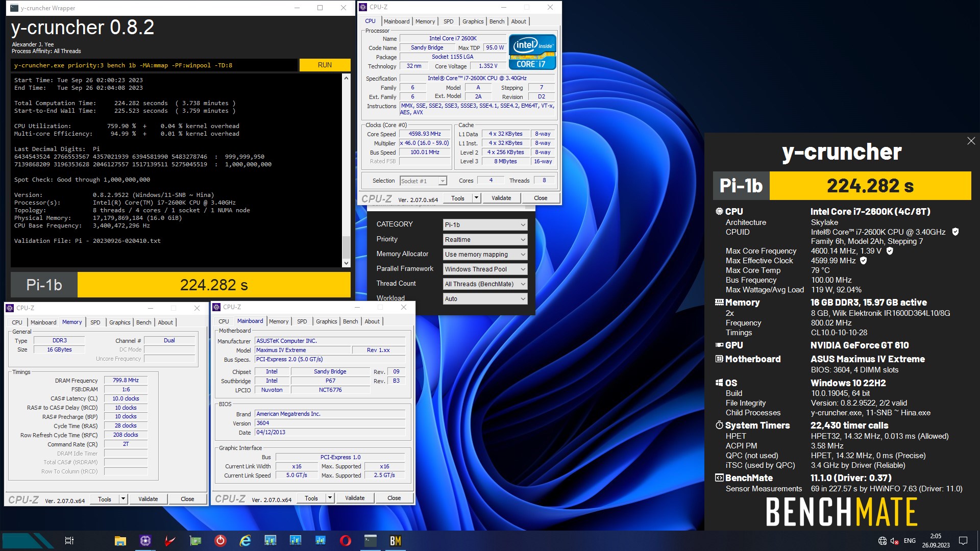
Task: Launch Internet Explorer from the taskbar
Action: (x=245, y=541)
